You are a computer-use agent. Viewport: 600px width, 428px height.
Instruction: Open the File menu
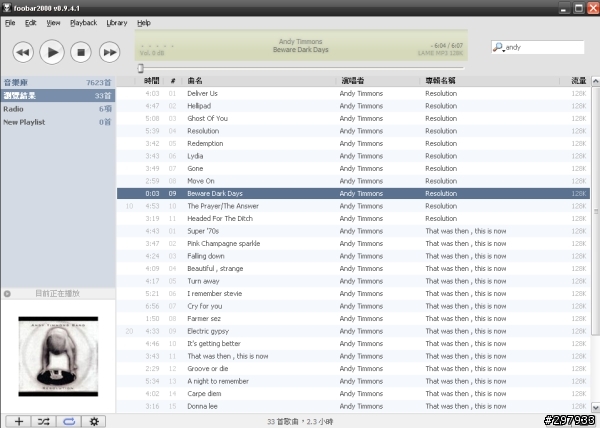click(10, 23)
